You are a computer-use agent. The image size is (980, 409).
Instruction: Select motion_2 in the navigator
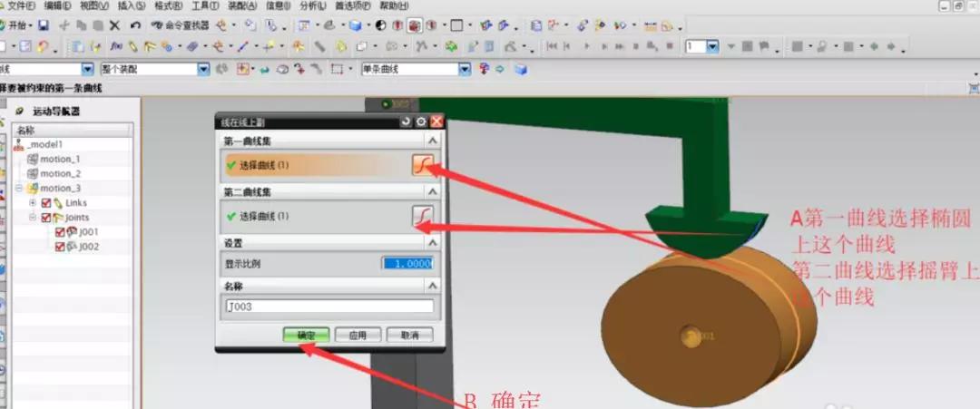click(x=60, y=173)
